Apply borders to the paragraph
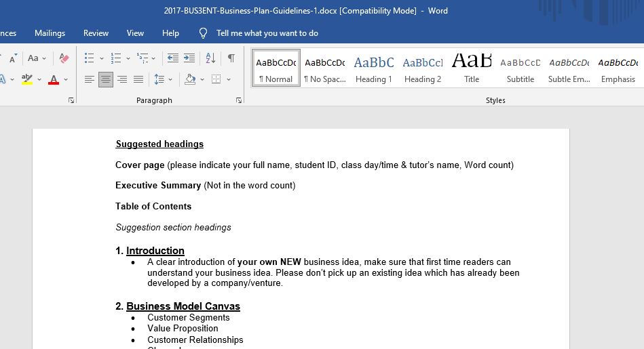This screenshot has width=644, height=349. [x=216, y=79]
